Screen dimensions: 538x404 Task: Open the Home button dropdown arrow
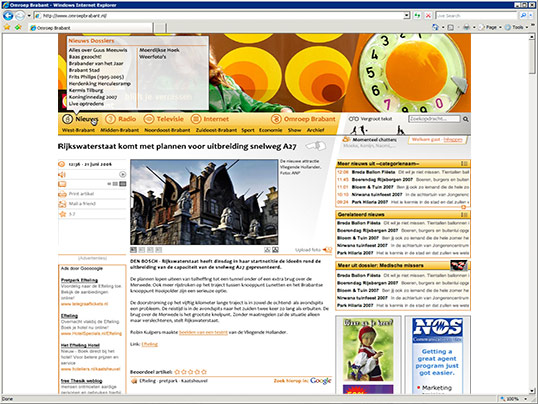[443, 27]
